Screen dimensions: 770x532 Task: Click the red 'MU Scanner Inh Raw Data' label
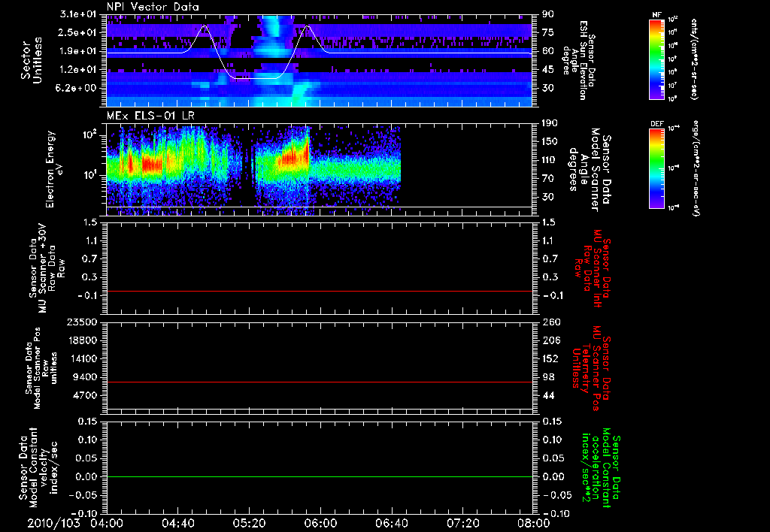coord(593,268)
